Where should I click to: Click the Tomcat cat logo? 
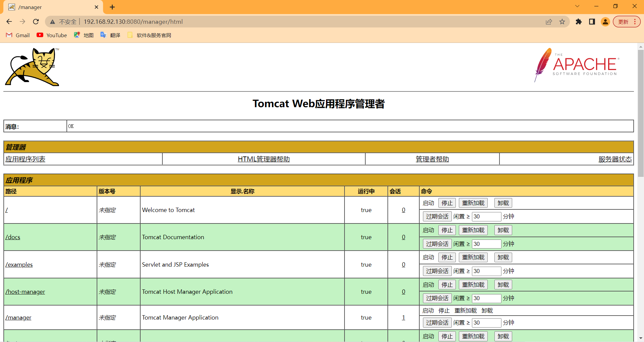point(32,67)
